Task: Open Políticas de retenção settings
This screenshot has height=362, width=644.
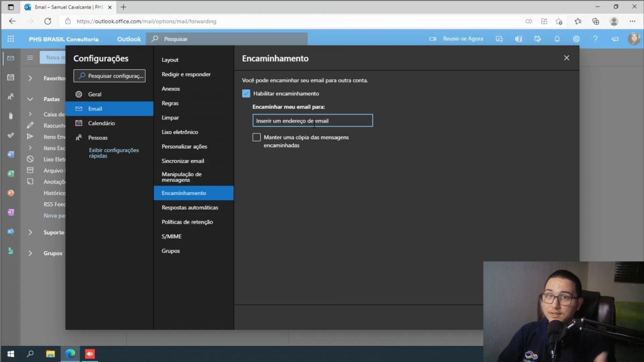Action: tap(194, 222)
